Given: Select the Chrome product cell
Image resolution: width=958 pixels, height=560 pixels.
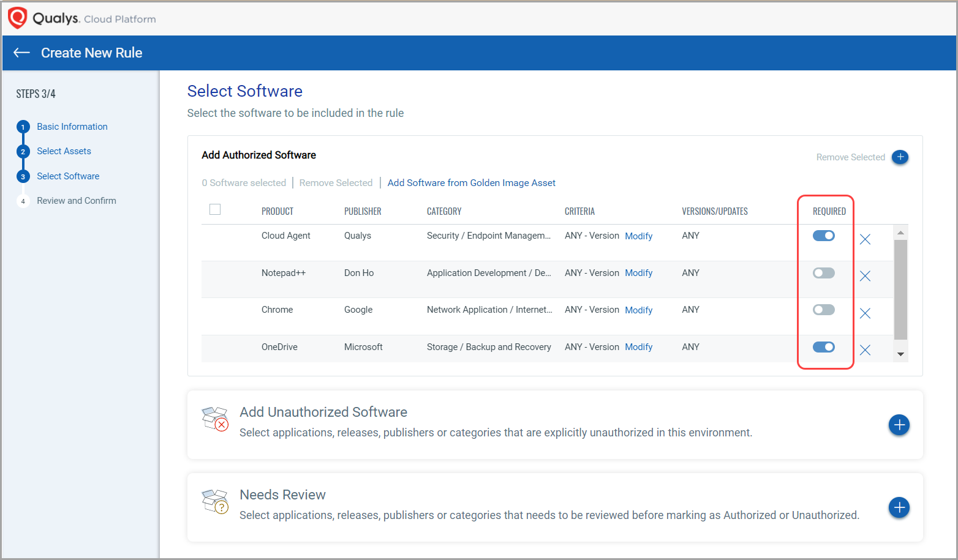Looking at the screenshot, I should [x=277, y=310].
